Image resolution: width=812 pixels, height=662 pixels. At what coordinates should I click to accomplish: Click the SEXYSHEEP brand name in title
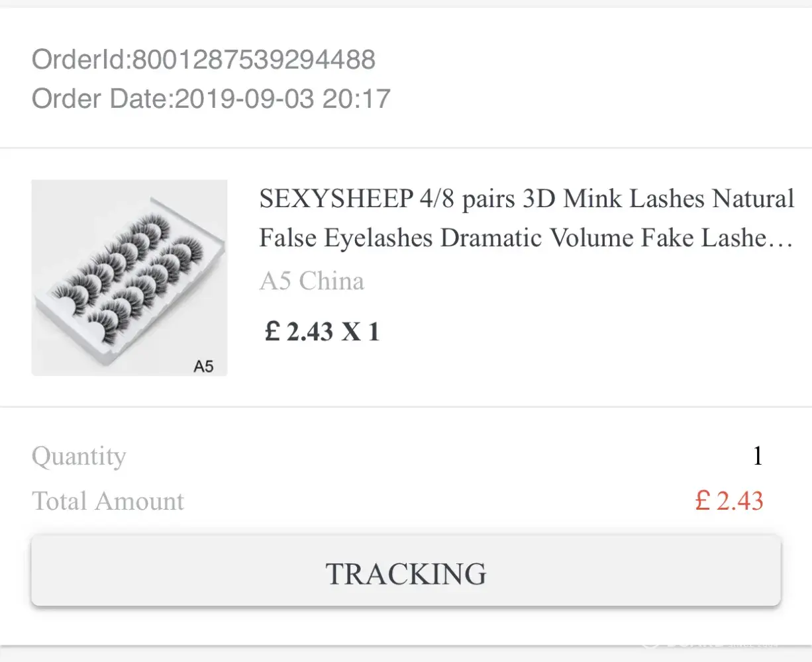click(x=336, y=199)
